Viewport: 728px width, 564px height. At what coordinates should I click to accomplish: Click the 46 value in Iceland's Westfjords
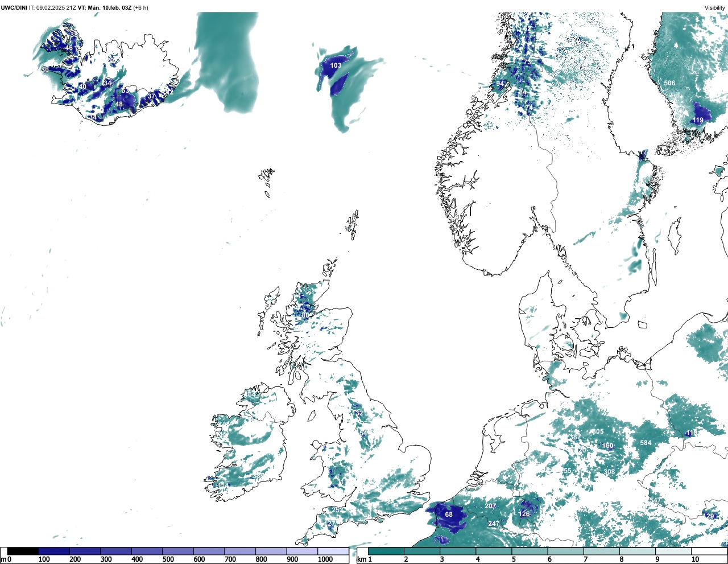[69, 48]
